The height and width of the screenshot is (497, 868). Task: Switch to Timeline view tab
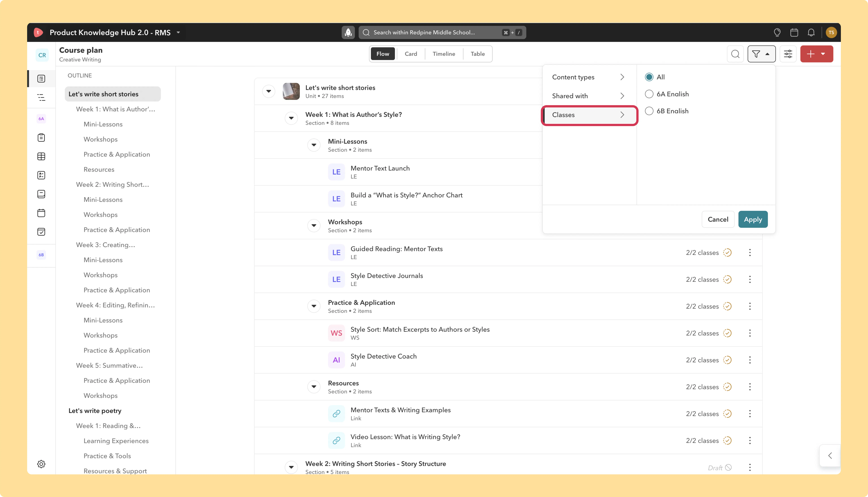pos(444,54)
